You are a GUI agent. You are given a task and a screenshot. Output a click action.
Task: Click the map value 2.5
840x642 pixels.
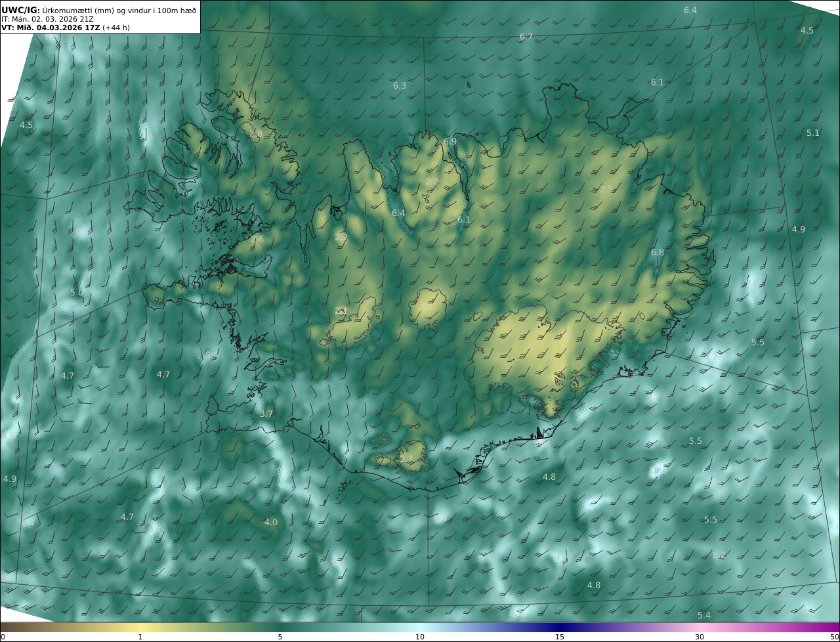(606, 190)
